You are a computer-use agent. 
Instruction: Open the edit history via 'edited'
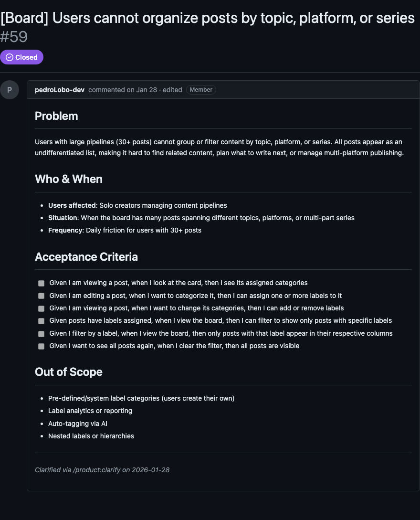172,90
